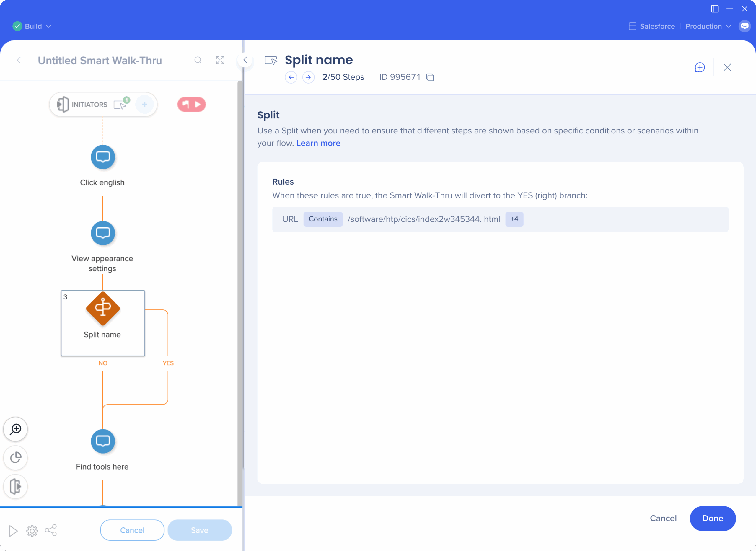The width and height of the screenshot is (756, 551).
Task: Share the Smart Walk-Thru
Action: (51, 530)
